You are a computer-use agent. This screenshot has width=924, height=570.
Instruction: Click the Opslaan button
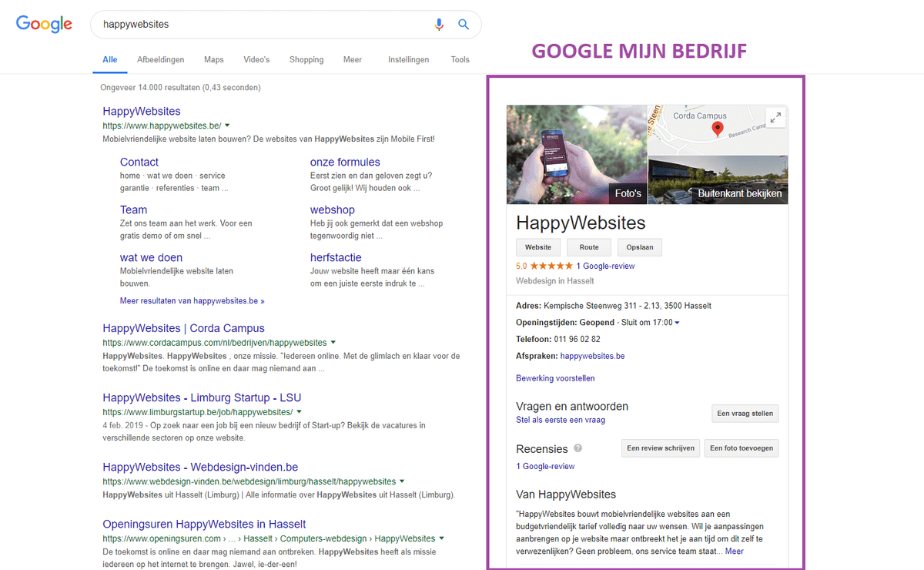pyautogui.click(x=640, y=247)
